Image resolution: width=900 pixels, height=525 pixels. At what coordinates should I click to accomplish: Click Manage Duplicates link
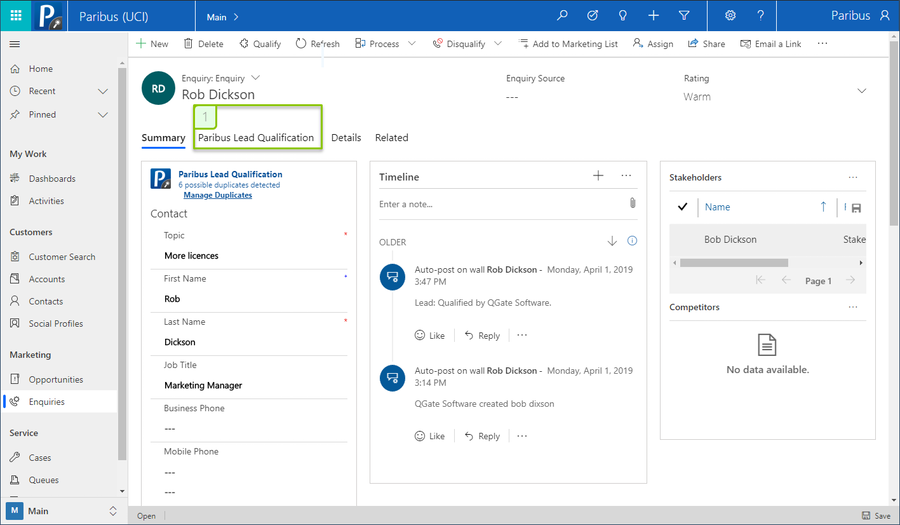point(218,195)
